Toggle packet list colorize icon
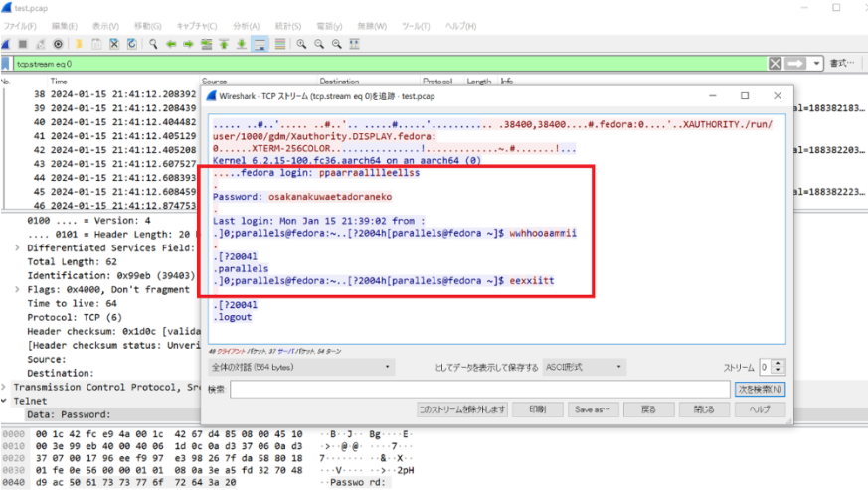The height and width of the screenshot is (490, 868). tap(280, 44)
